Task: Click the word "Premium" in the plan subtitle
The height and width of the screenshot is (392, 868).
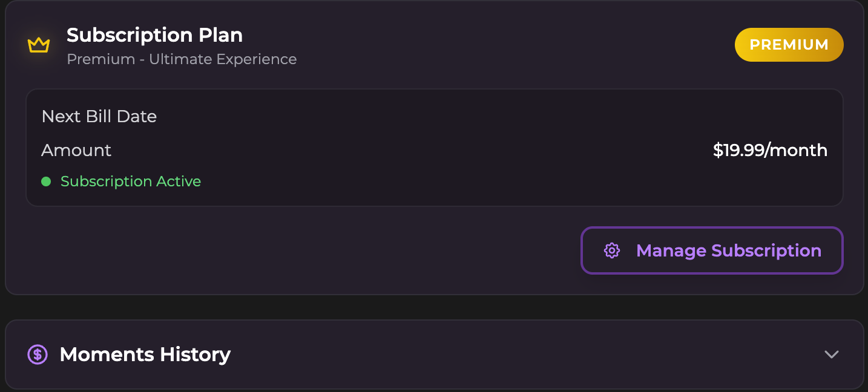Action: coord(100,59)
